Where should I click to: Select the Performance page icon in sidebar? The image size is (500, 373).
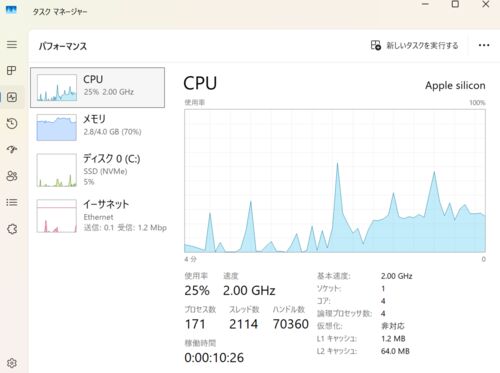[x=12, y=97]
